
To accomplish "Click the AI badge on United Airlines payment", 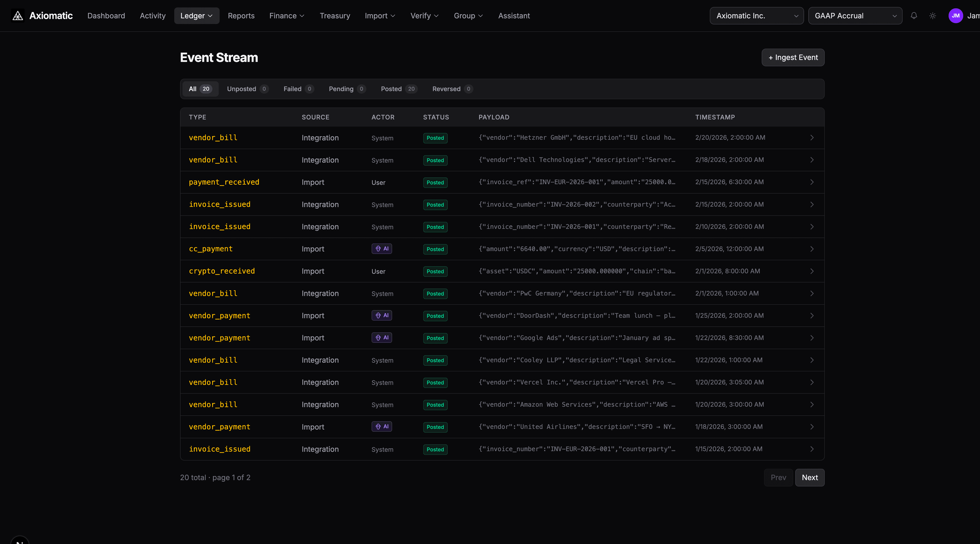I will [382, 426].
